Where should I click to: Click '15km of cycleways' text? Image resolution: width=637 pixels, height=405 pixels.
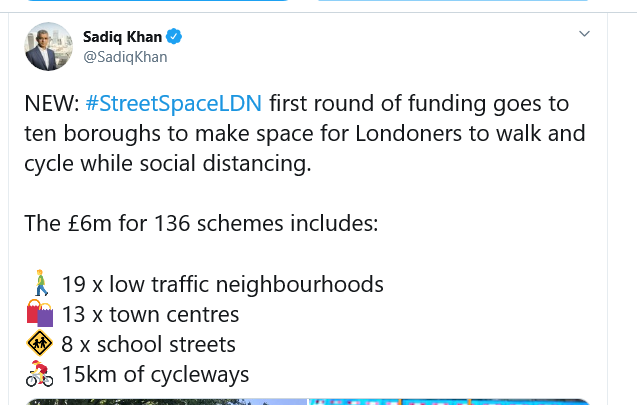[x=155, y=375]
